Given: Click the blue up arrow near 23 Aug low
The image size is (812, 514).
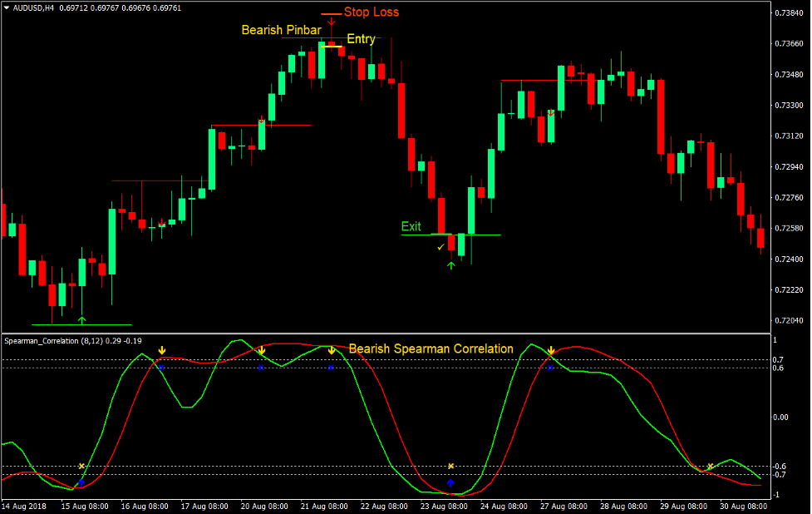Looking at the screenshot, I should [x=450, y=482].
